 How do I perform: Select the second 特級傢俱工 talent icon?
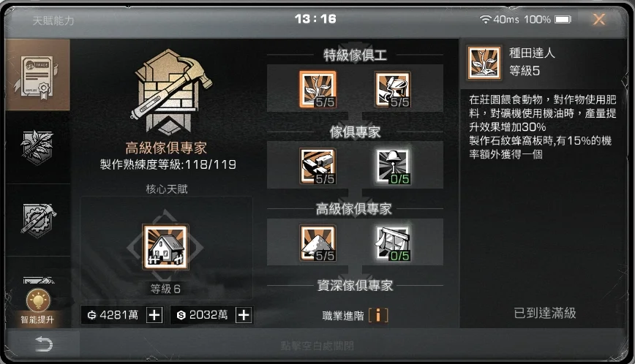[x=392, y=89]
